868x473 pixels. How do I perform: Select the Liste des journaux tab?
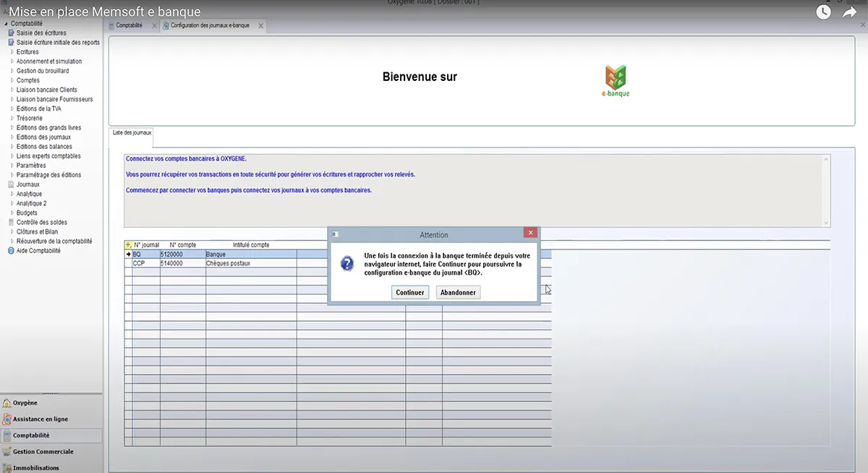point(131,133)
